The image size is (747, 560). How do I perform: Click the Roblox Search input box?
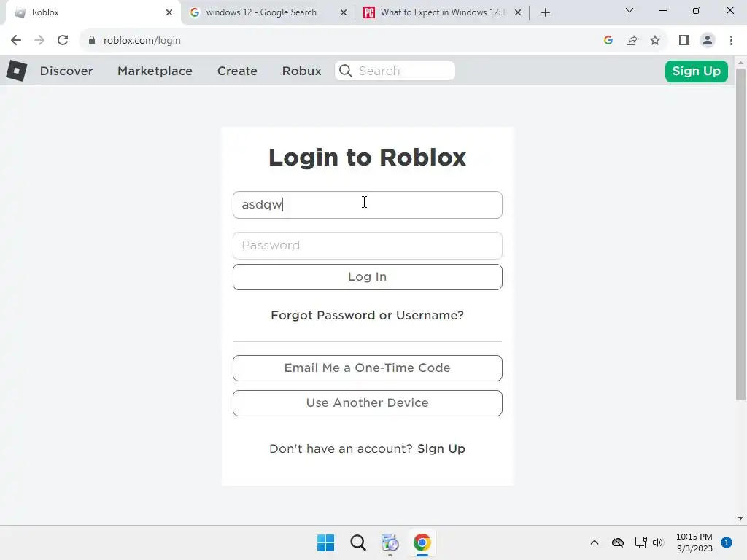395,71
